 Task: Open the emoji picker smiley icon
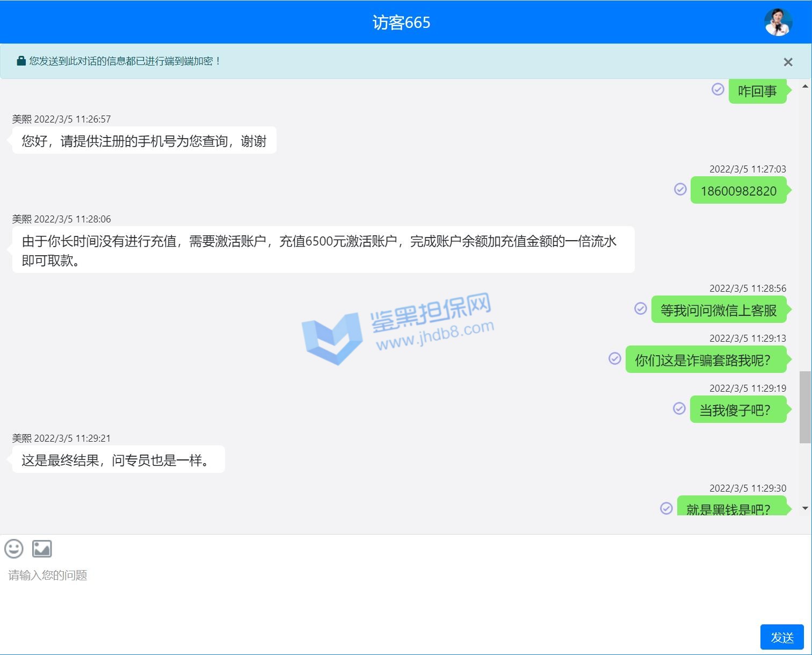[x=14, y=549]
